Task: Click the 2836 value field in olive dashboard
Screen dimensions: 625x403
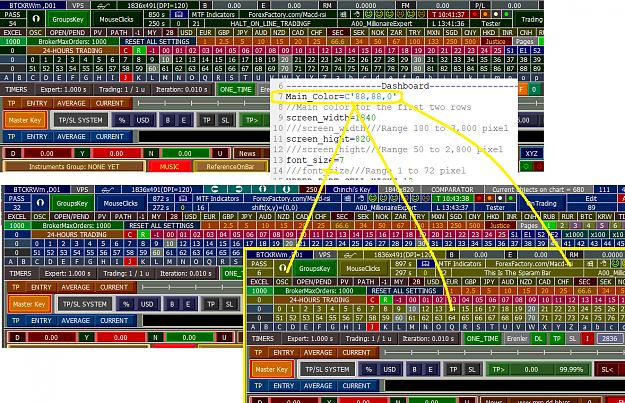Action: point(609,338)
